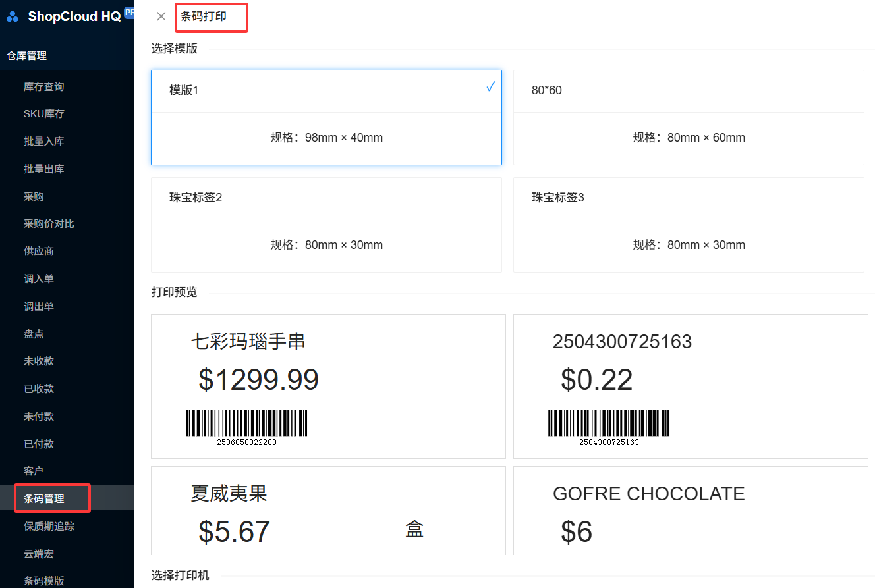
Task: Click the 选择打印机 section heading
Action: click(181, 575)
